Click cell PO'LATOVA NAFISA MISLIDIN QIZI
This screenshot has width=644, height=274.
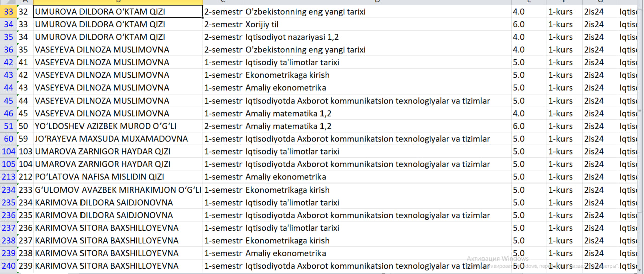coord(118,177)
